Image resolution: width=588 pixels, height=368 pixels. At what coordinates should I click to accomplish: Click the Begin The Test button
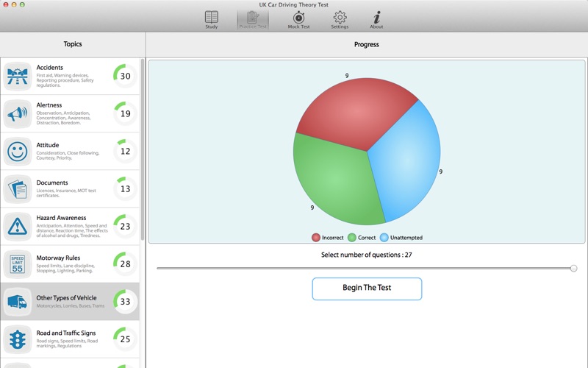(x=367, y=289)
